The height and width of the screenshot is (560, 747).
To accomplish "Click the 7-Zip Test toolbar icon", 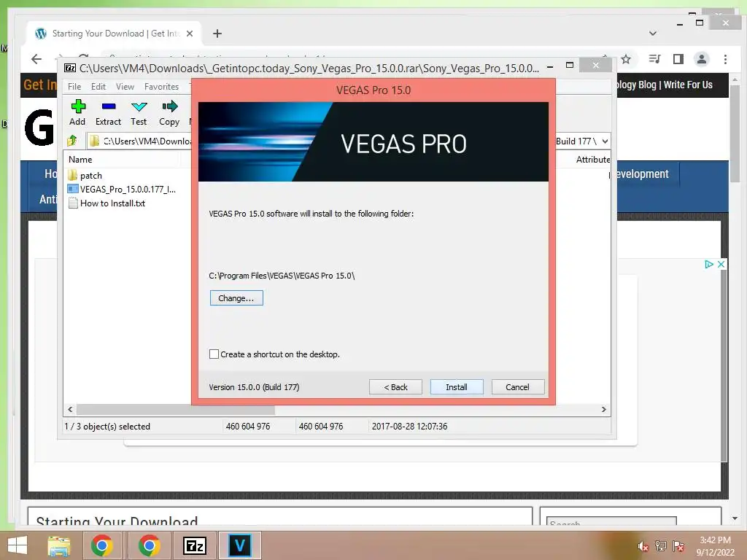I will click(x=139, y=113).
